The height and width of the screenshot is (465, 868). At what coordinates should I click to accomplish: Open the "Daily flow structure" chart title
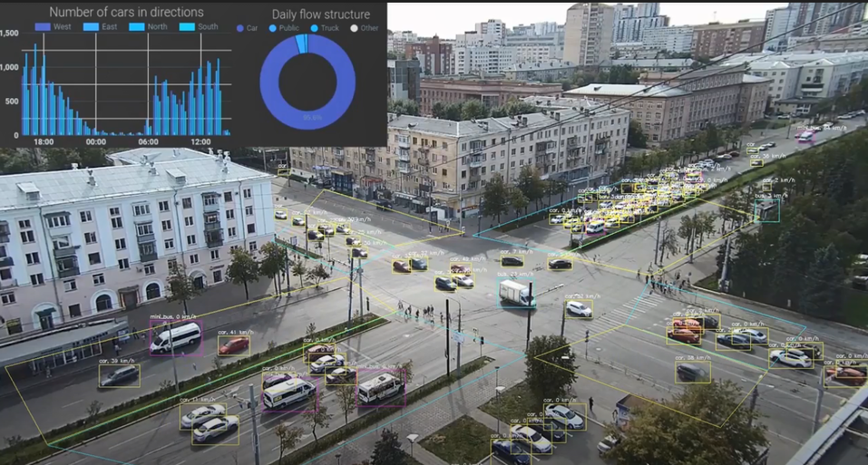(x=320, y=15)
